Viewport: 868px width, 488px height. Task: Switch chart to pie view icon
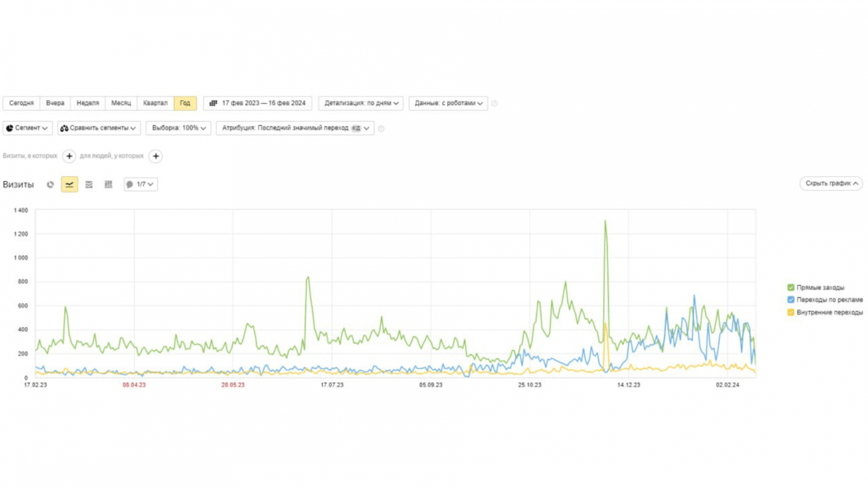pos(50,184)
